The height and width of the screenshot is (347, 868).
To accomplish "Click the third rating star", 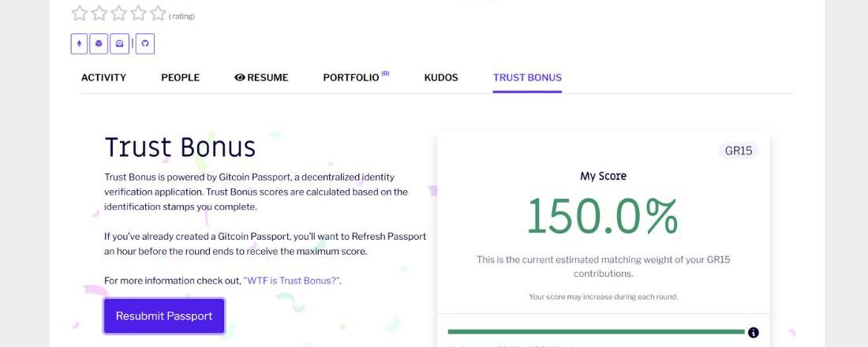I will [118, 13].
